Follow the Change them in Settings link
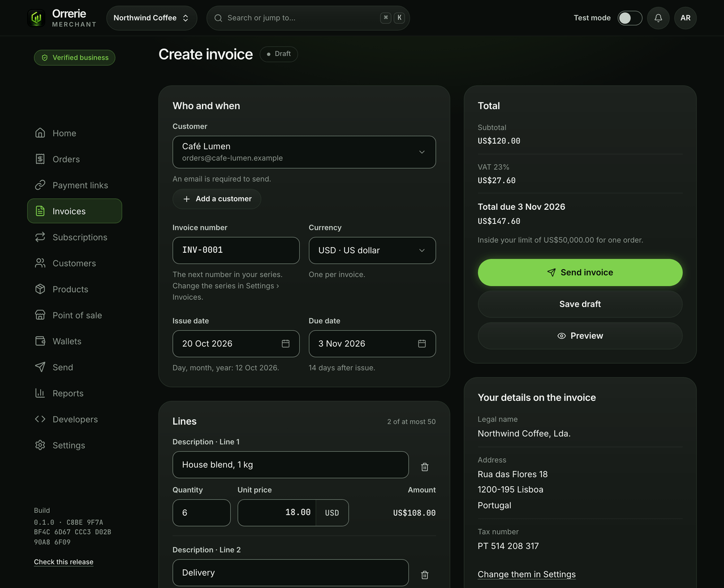Image resolution: width=724 pixels, height=588 pixels. tap(527, 574)
